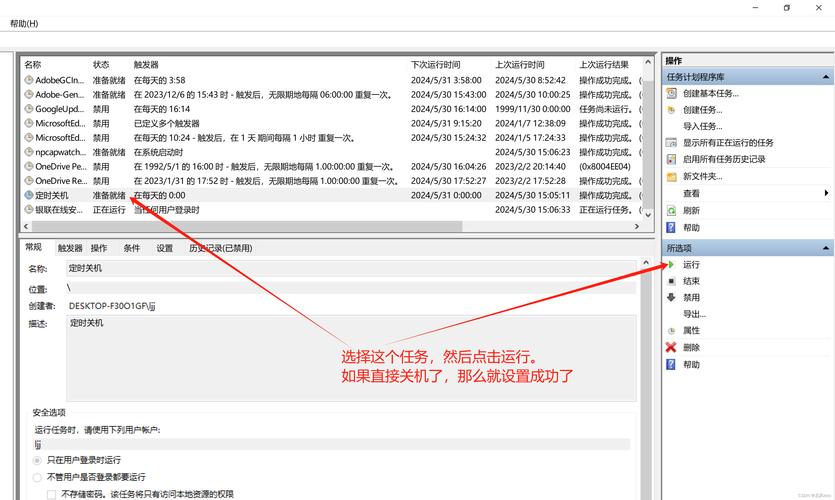
Task: Click the clock icon beside Adobe-Gen task
Action: 29,95
